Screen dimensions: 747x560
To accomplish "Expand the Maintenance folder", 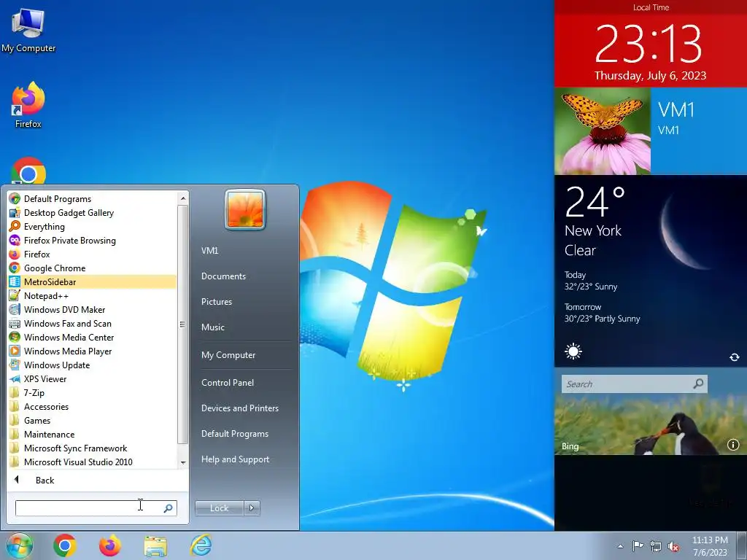I will pos(92,433).
